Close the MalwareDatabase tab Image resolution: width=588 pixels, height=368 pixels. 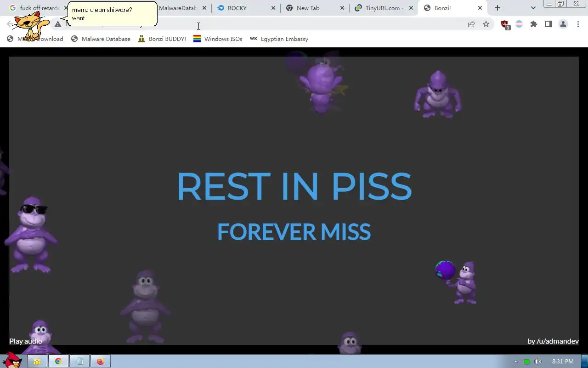coord(204,8)
